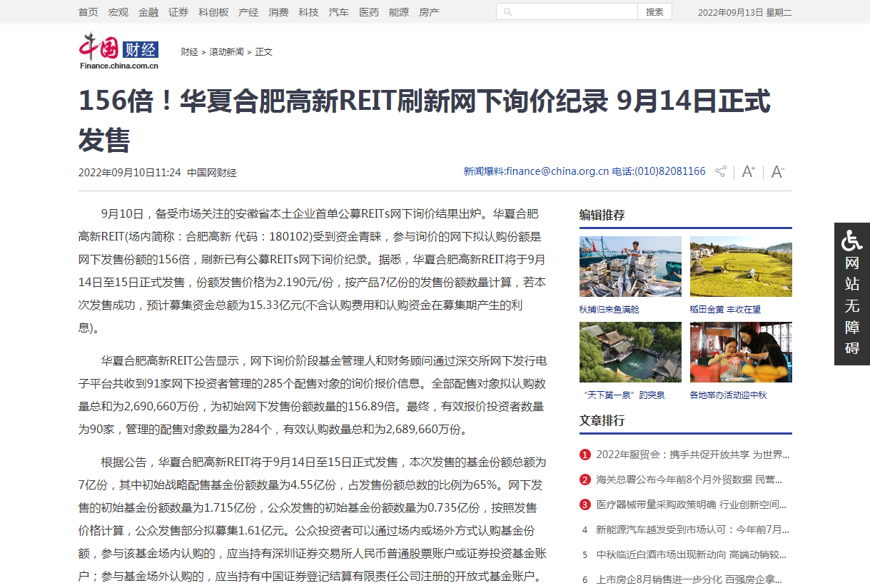The image size is (870, 588).
Task: Click 滚动新闻 in the breadcrumb
Action: tap(226, 52)
